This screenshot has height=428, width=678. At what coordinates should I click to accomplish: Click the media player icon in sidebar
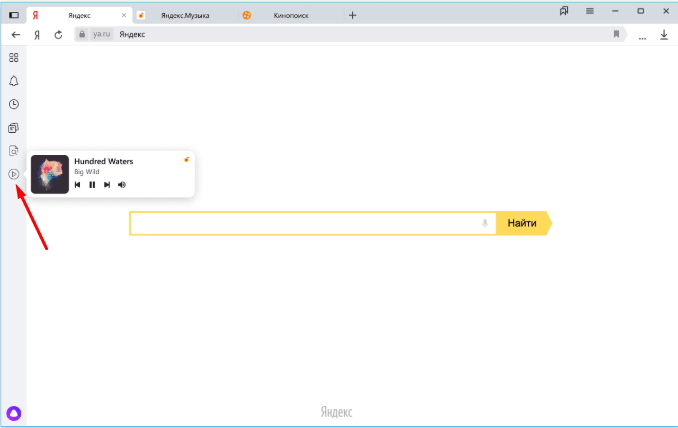14,174
